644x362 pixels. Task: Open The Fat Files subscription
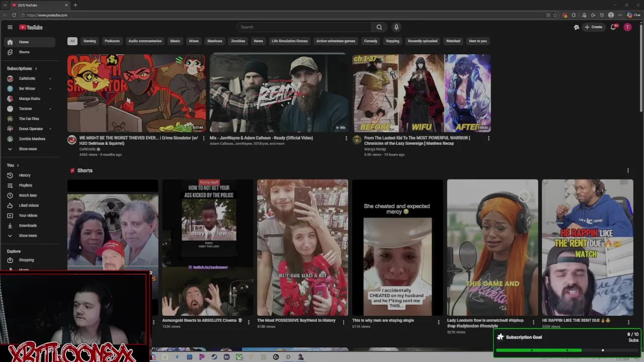tap(30, 119)
